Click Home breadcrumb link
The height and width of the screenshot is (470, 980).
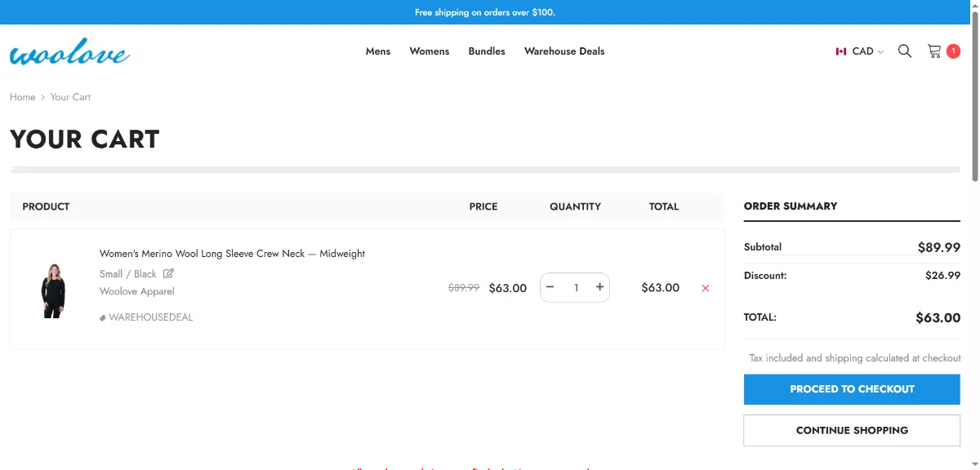point(23,97)
